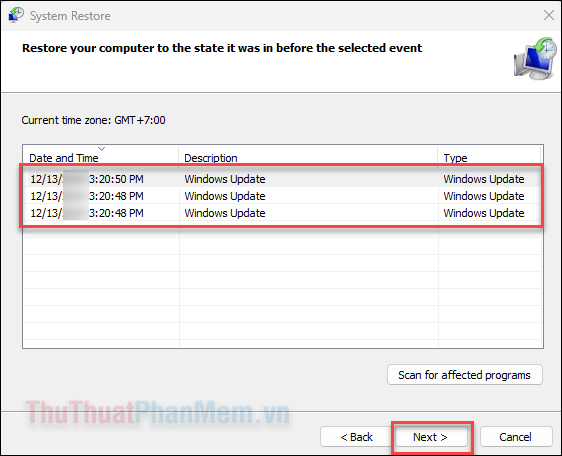Click the restore heading text
The height and width of the screenshot is (456, 562).
pos(222,48)
